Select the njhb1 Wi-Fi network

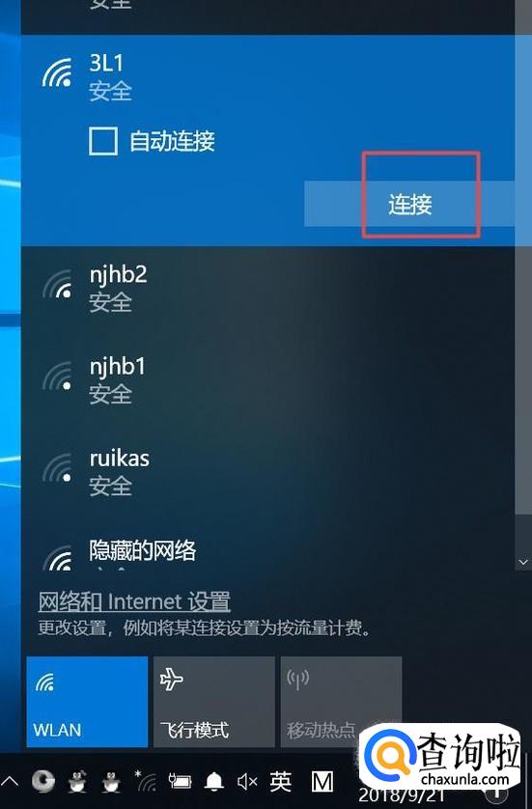tap(267, 380)
